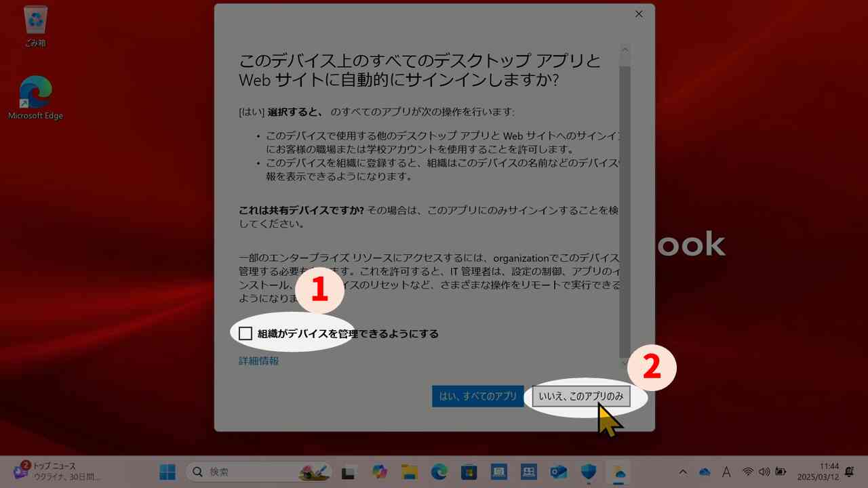
Task: Click the IME language indicator A
Action: click(x=726, y=471)
